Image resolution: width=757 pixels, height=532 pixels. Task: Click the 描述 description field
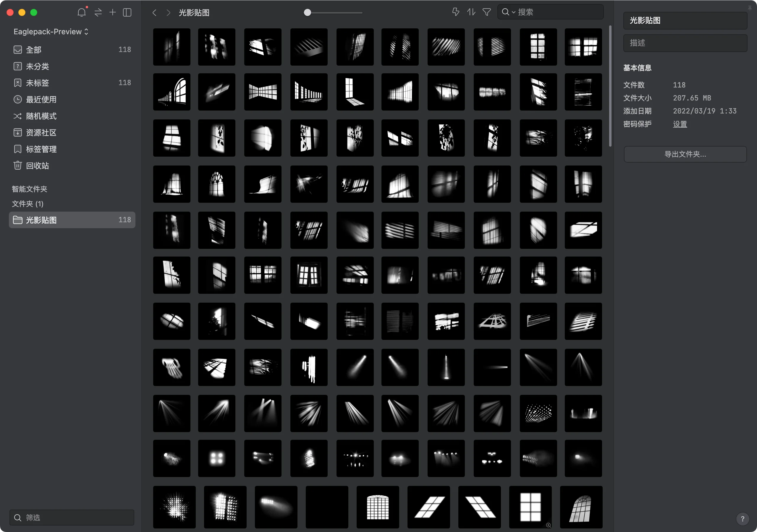(685, 43)
